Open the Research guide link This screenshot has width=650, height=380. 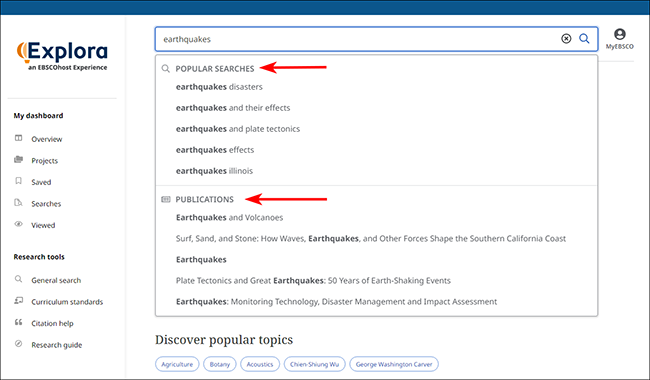click(x=57, y=345)
